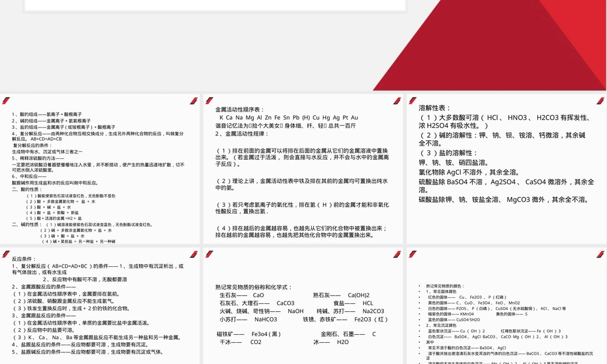This screenshot has height=364, width=607.
Task: Click the entry "纯碱、苏打—— Na2CO3"
Action: pyautogui.click(x=350, y=311)
